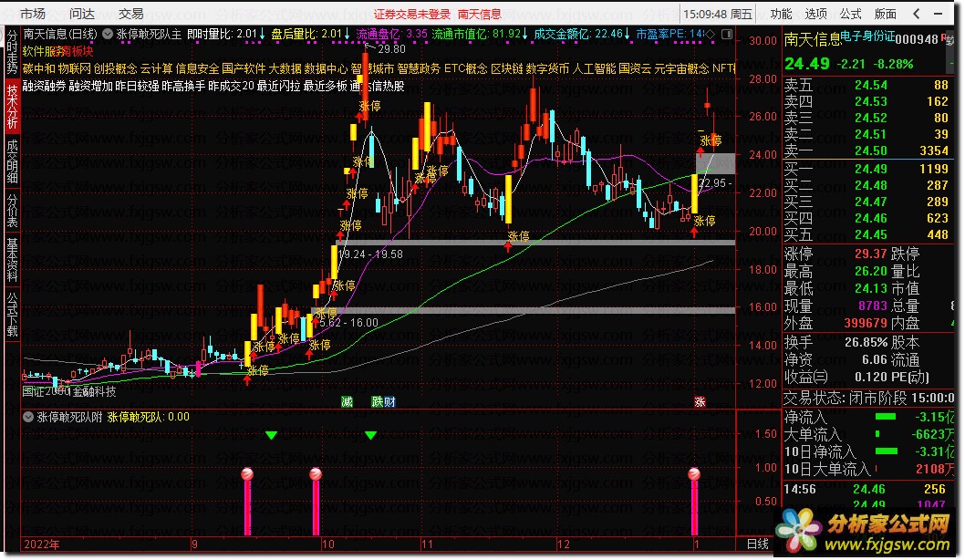The image size is (965, 560).
Task: Click the first green triangle signal in the sub-chart
Action: point(272,436)
